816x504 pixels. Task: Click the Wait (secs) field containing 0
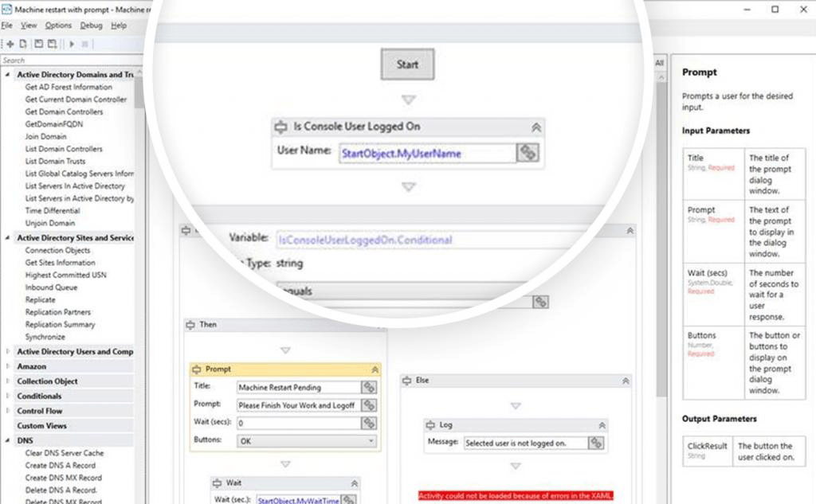pos(299,423)
